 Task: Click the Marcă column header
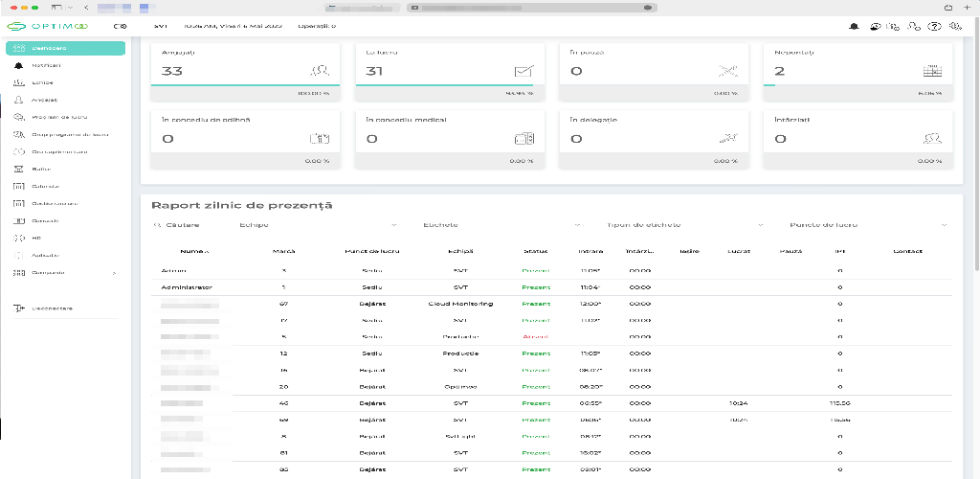click(283, 251)
